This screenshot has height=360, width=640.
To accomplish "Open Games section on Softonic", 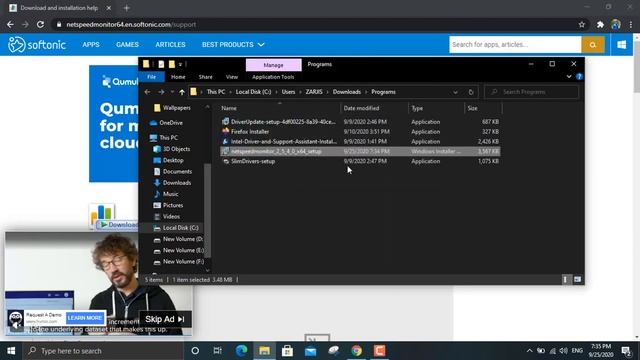I will (x=127, y=44).
